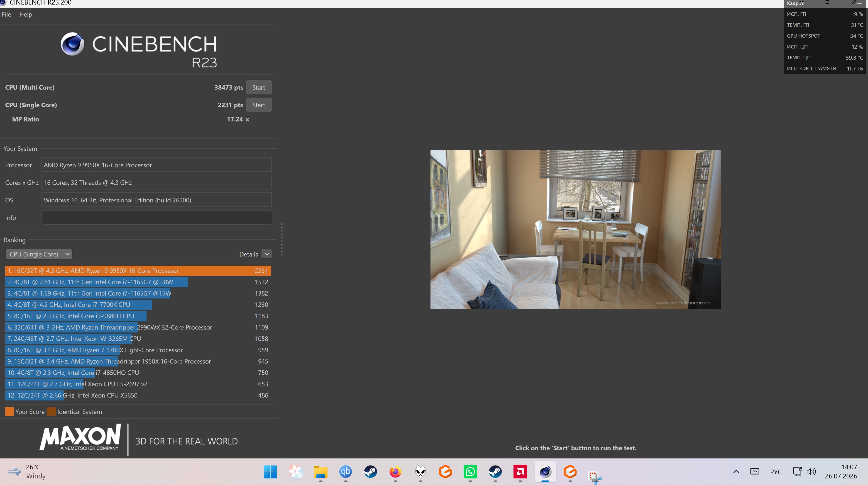
Task: Select ranking row 2 i7-1165G7 @ 28W
Action: coord(138,282)
